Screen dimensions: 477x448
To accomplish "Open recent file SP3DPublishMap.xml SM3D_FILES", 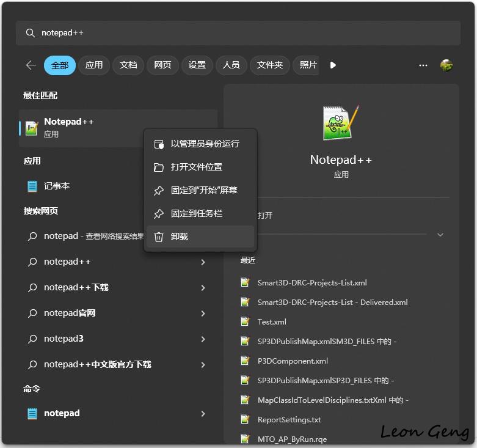I will pos(327,342).
